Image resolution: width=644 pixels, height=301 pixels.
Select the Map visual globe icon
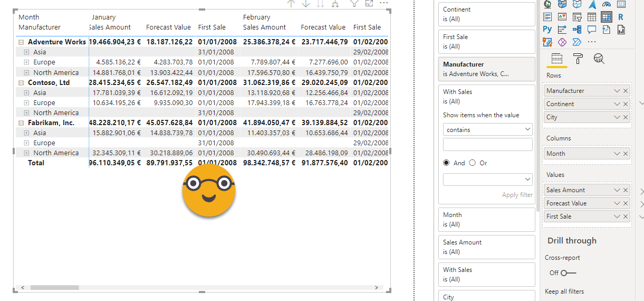(x=547, y=4)
